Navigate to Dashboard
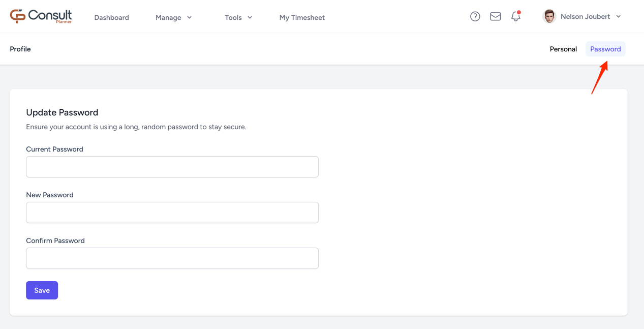The image size is (644, 329). (111, 17)
